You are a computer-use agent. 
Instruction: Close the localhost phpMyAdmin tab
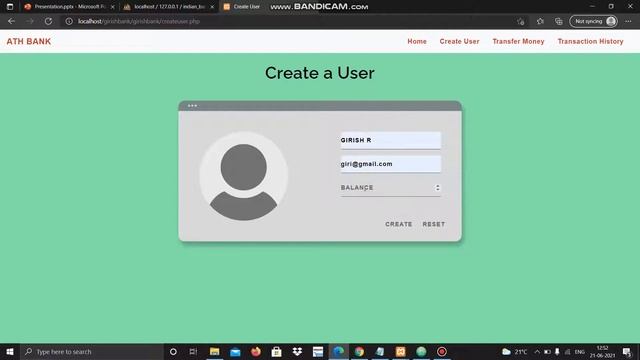[212, 7]
